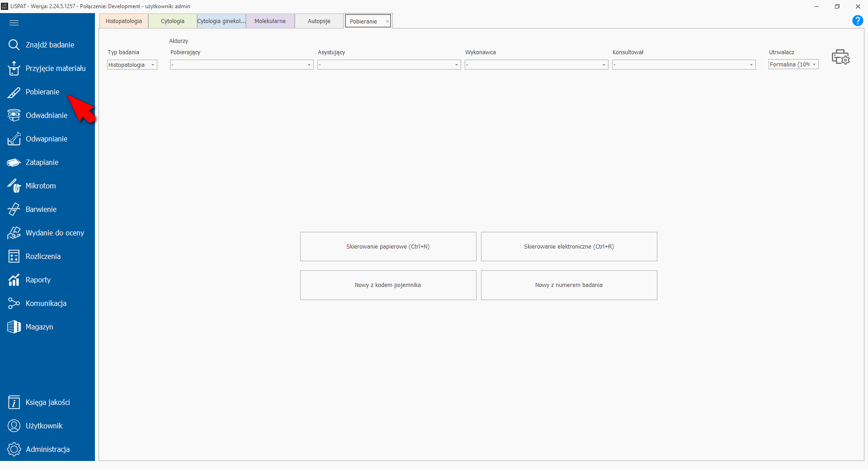Image resolution: width=868 pixels, height=470 pixels.
Task: Expand the Typ badania dropdown
Action: [153, 65]
